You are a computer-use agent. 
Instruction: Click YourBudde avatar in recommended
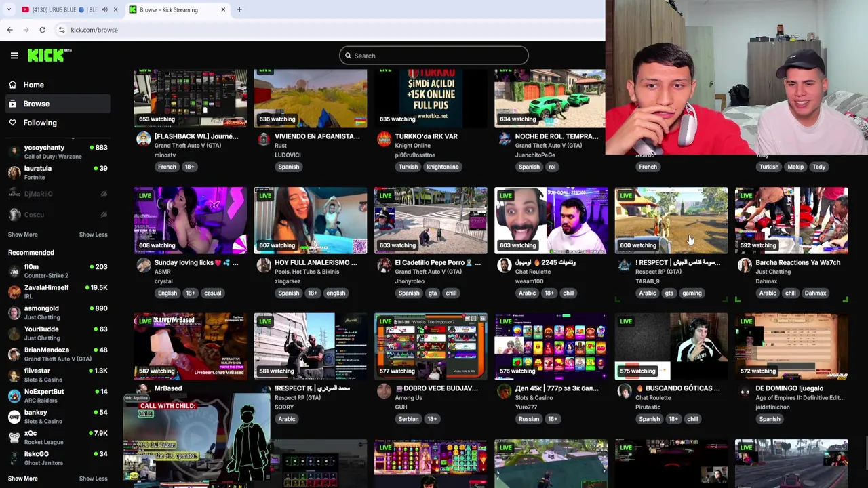(14, 333)
